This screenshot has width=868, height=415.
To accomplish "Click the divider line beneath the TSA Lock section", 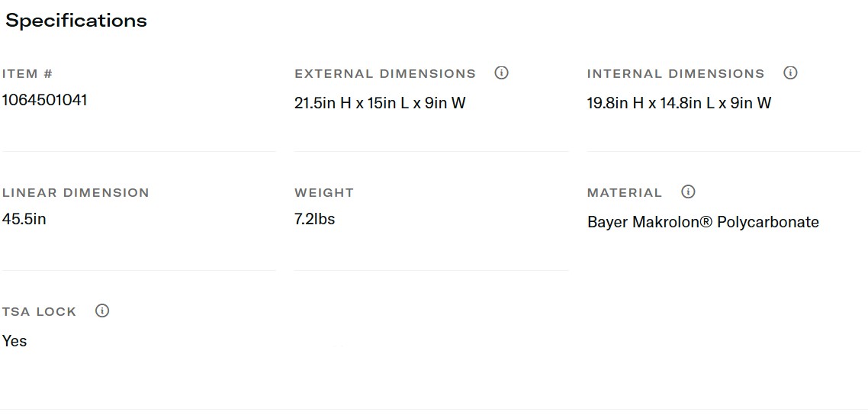I will pos(434,410).
